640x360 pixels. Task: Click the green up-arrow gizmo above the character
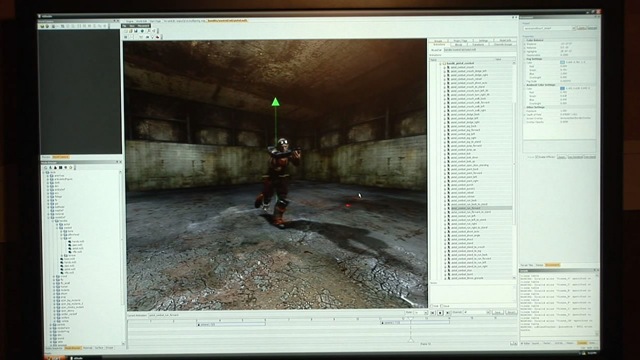click(276, 102)
